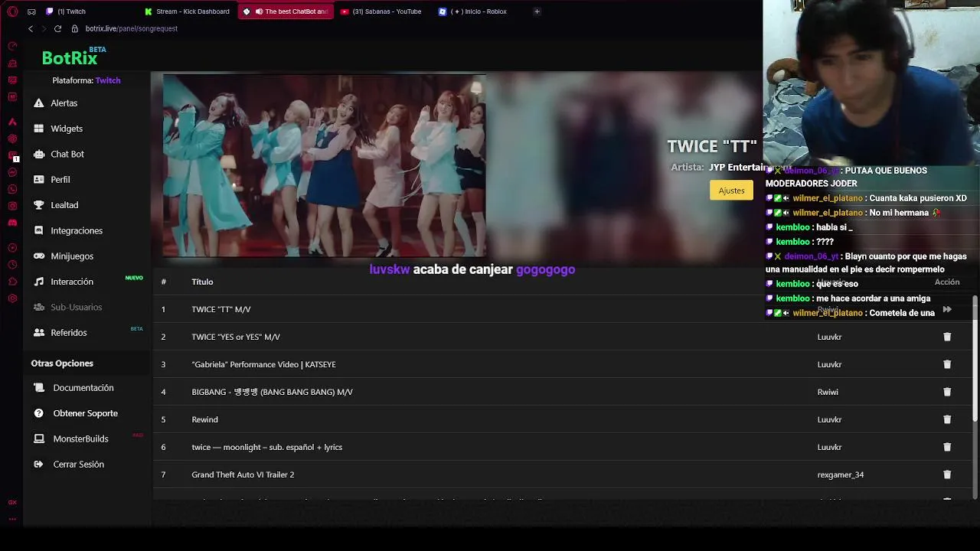Screen dimensions: 980x551
Task: Click requester rexgamer_34 in row 7
Action: pos(840,474)
